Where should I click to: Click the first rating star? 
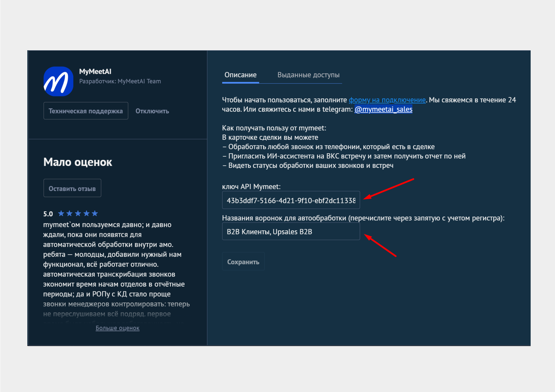point(61,214)
